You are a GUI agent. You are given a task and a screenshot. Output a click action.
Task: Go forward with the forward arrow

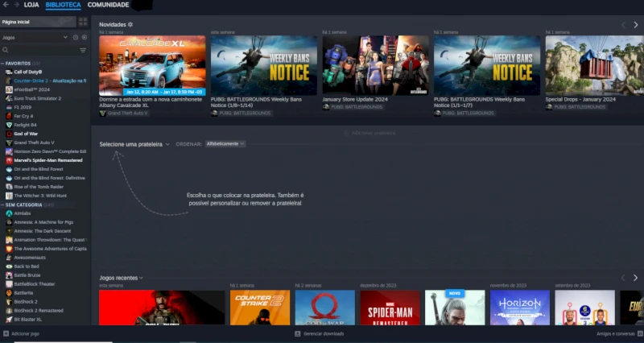tap(16, 5)
